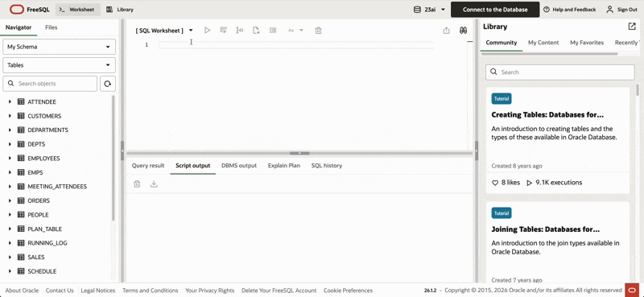Image resolution: width=644 pixels, height=297 pixels.
Task: Click the Library panel vertical scrollbar
Action: tap(638, 90)
